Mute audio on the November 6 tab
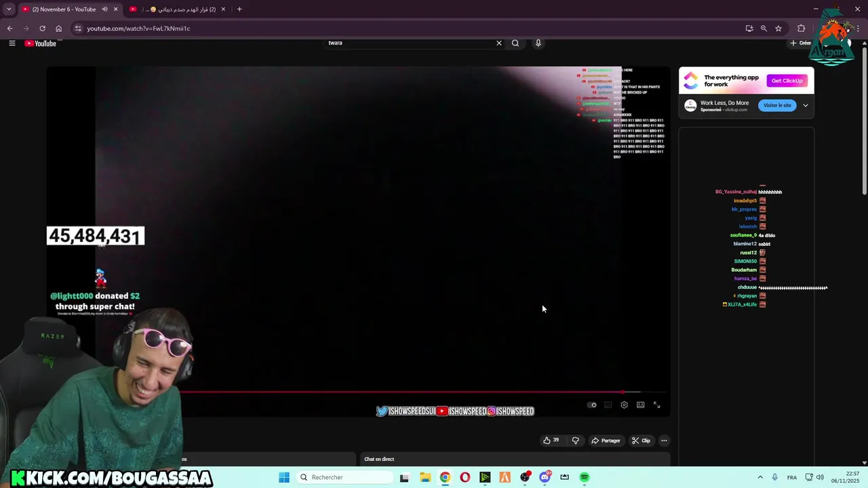The image size is (868, 488). click(x=104, y=9)
